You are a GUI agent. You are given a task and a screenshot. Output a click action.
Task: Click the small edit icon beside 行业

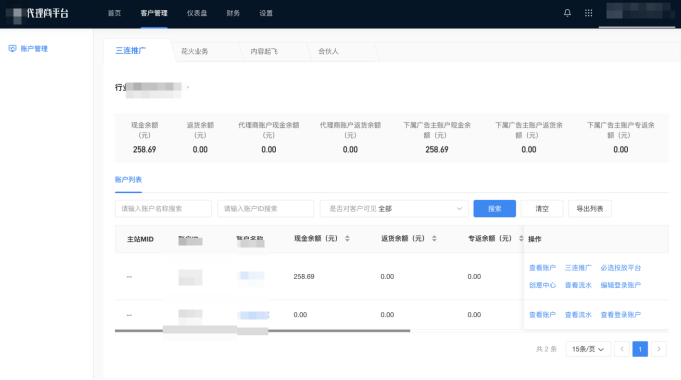click(x=188, y=87)
